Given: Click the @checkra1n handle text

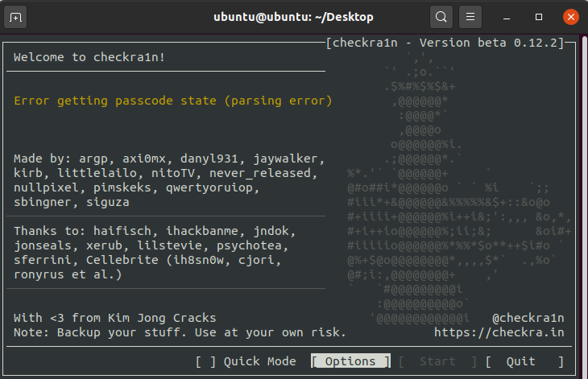Looking at the screenshot, I should click(528, 318).
